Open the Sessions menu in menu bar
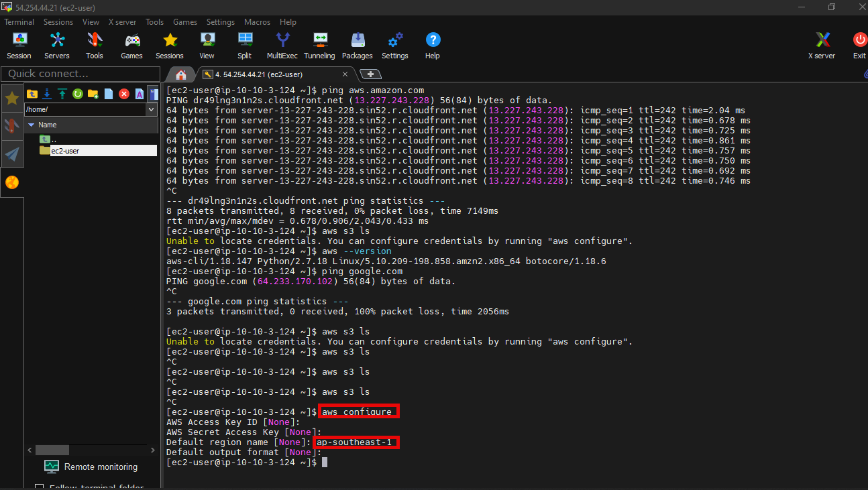The image size is (868, 490). tap(58, 22)
